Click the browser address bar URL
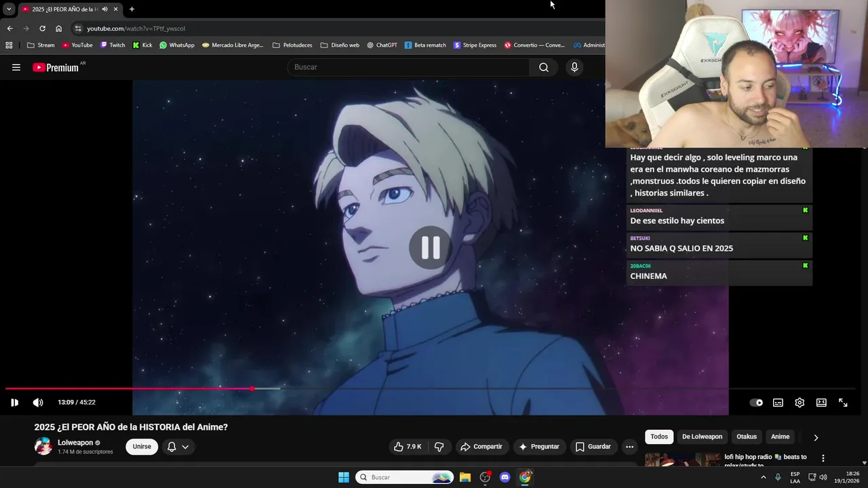Screen dimensions: 868x488 pos(136,28)
